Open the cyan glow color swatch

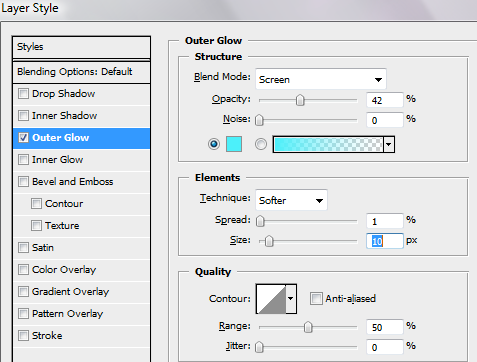(234, 144)
